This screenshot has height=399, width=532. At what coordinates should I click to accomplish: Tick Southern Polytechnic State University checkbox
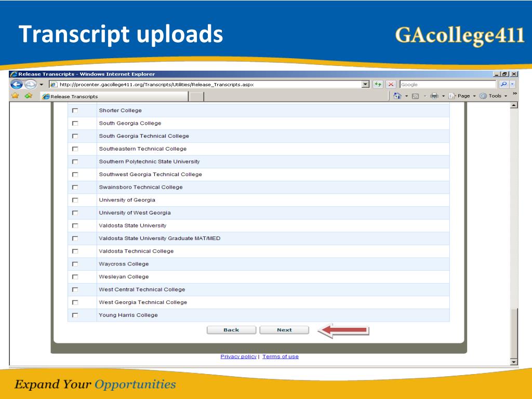point(75,162)
